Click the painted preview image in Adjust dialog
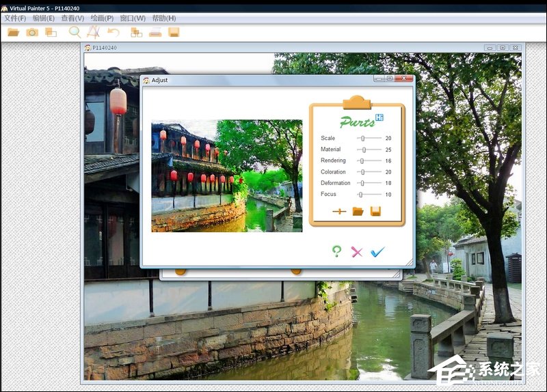 click(226, 176)
